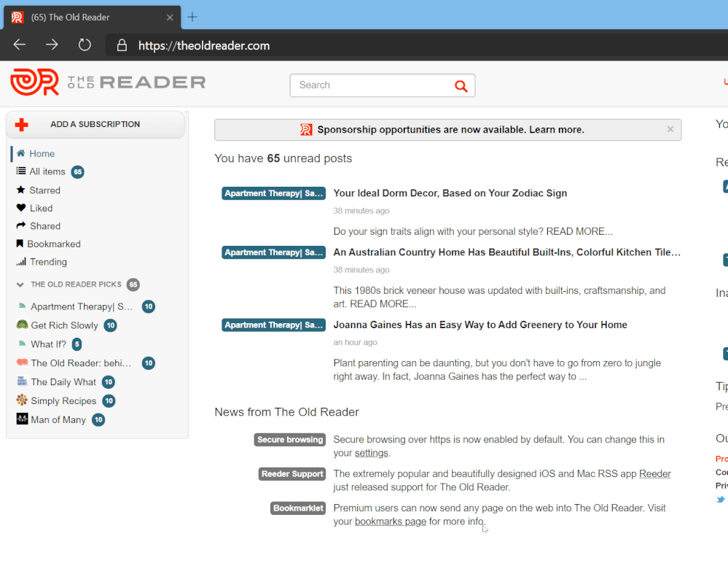Viewport: 728px width, 574px height.
Task: Click The Old Reader logo
Action: 108,82
